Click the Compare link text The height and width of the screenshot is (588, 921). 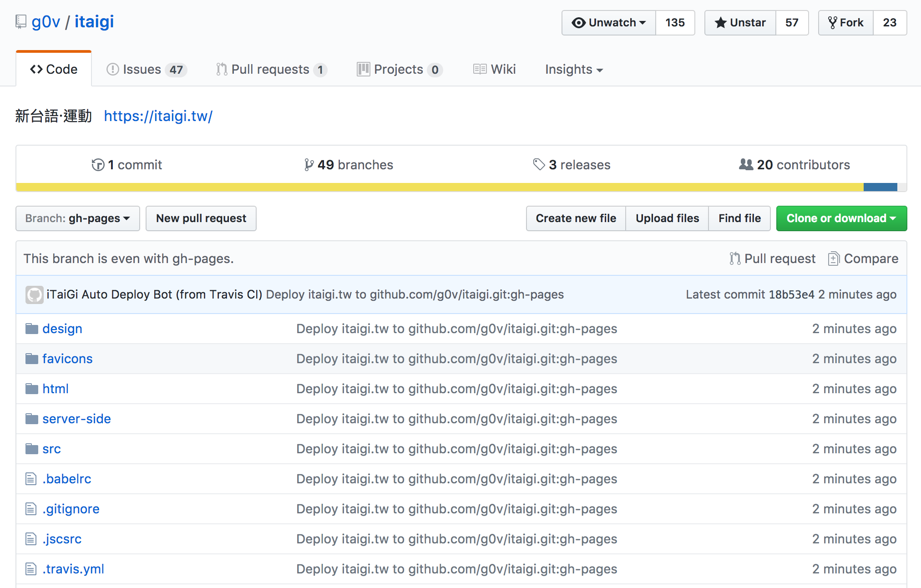[871, 259]
